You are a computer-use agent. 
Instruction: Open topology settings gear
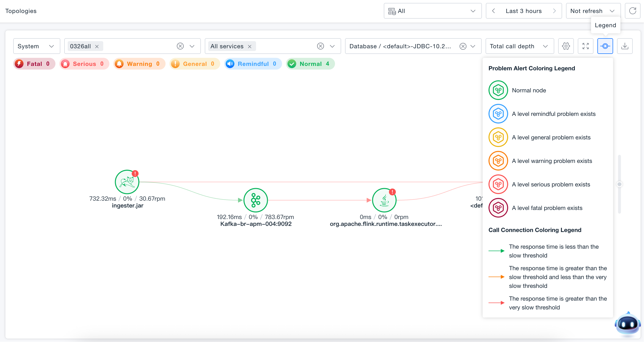coord(566,46)
